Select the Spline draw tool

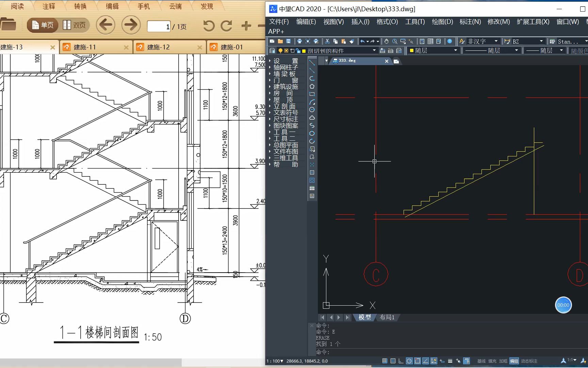312,125
